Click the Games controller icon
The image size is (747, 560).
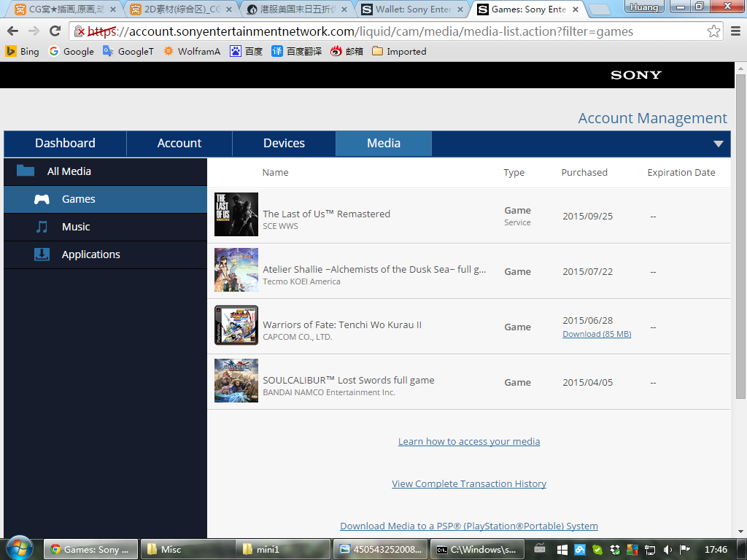point(42,199)
